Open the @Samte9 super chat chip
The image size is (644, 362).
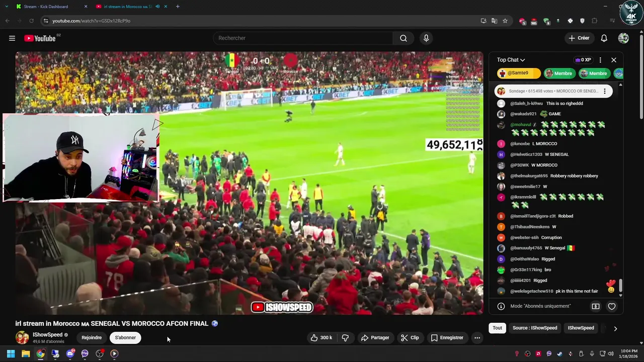pyautogui.click(x=519, y=73)
